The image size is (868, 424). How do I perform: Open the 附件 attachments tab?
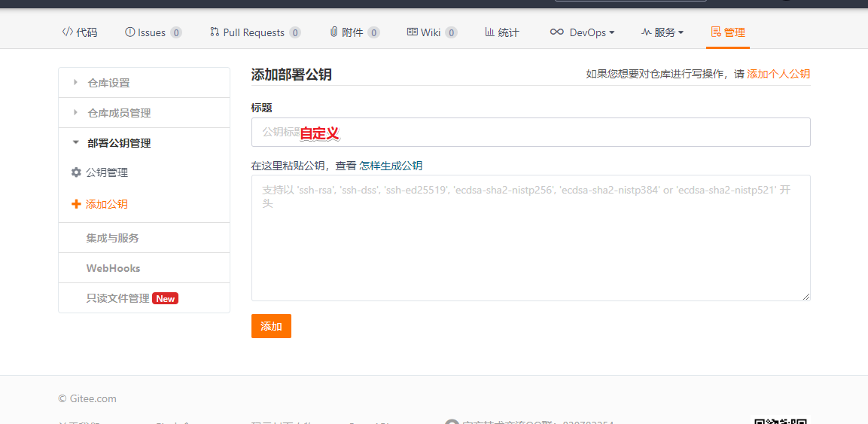pyautogui.click(x=352, y=32)
